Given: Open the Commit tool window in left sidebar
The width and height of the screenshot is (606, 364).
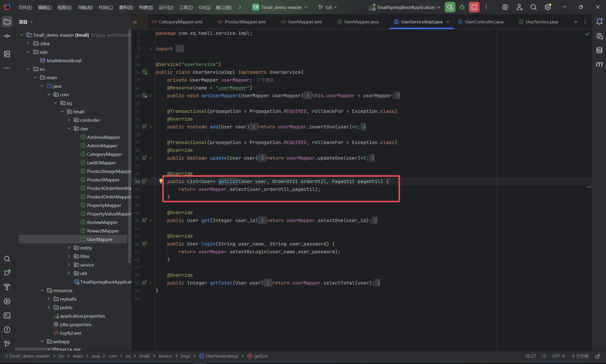Looking at the screenshot, I should point(7,36).
